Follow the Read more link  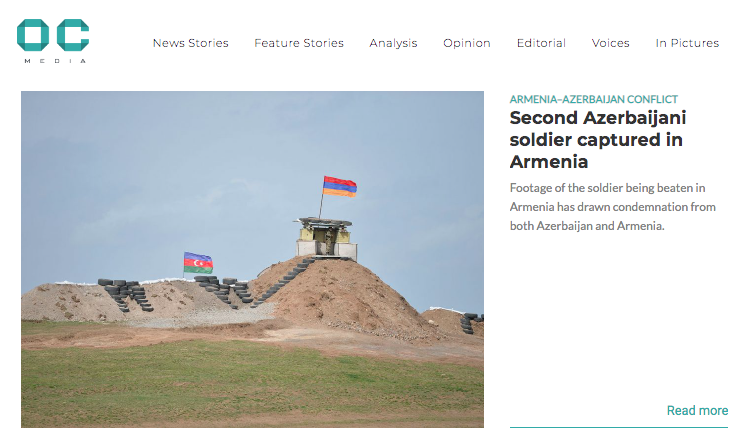tap(697, 410)
